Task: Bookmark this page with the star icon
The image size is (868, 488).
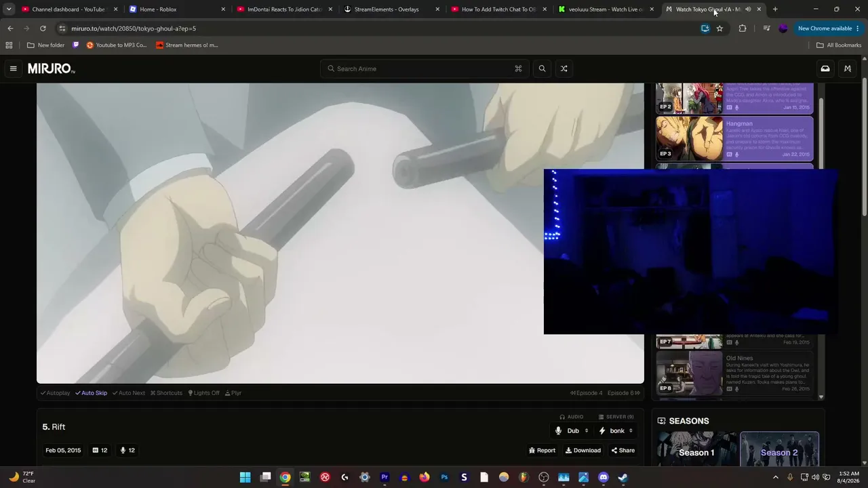Action: pos(719,28)
